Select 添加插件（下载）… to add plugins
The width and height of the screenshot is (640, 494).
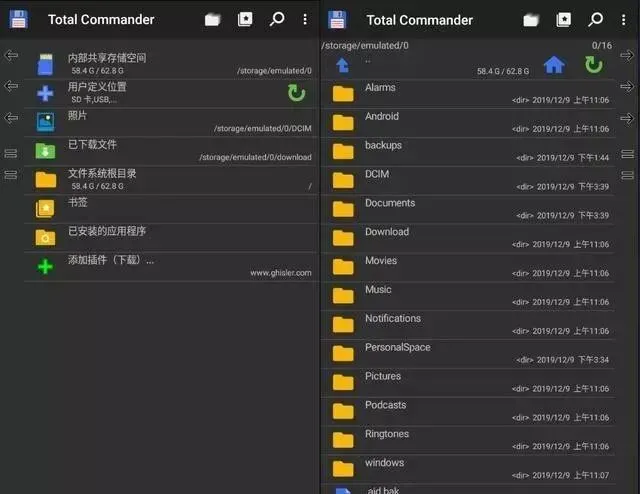(171, 267)
